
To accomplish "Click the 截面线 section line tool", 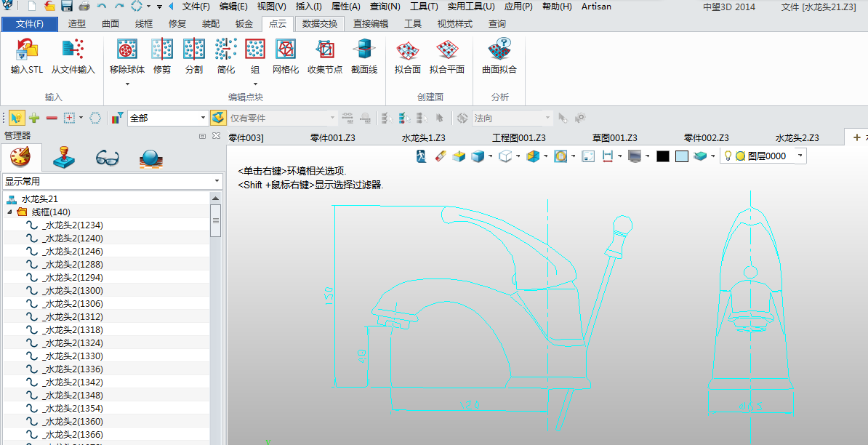I will [363, 51].
